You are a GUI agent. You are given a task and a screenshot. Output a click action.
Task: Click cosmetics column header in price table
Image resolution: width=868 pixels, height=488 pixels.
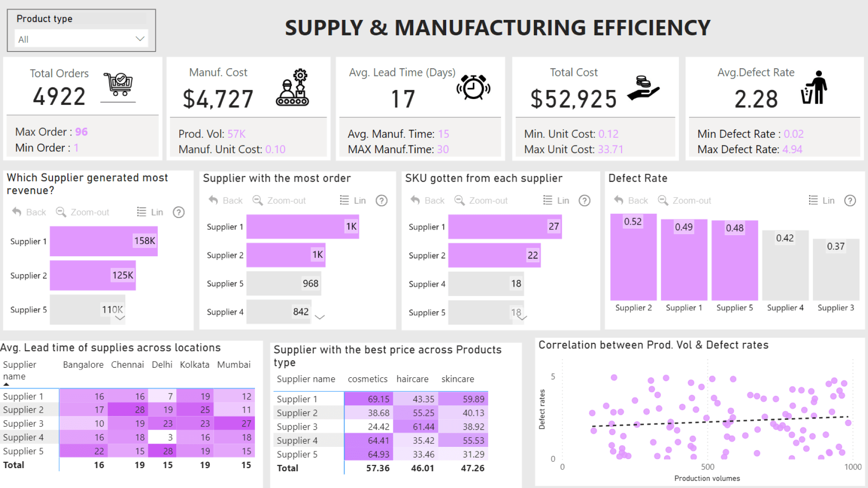[368, 379]
